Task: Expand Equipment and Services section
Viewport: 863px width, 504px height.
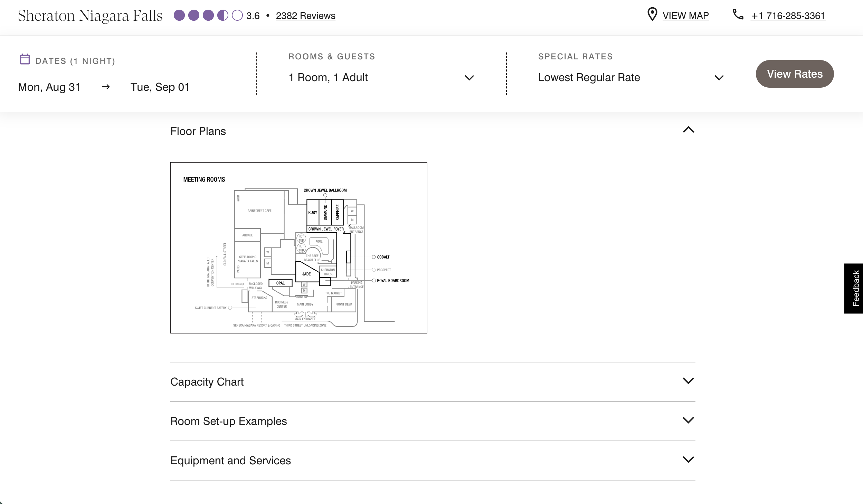Action: [x=688, y=459]
